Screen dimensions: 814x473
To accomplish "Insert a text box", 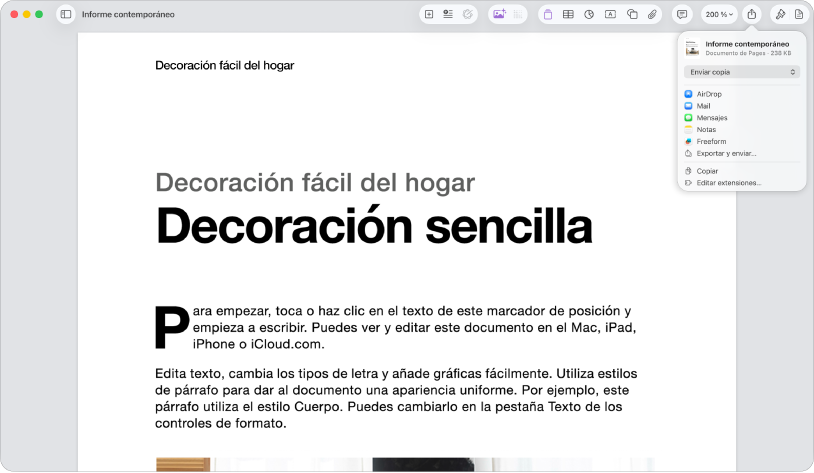I will point(610,15).
